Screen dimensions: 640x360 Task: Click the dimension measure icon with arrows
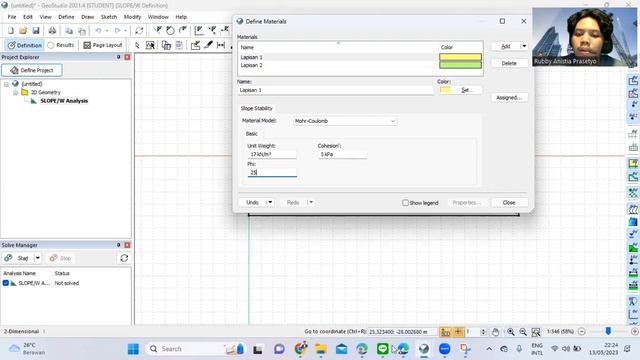pyautogui.click(x=221, y=45)
